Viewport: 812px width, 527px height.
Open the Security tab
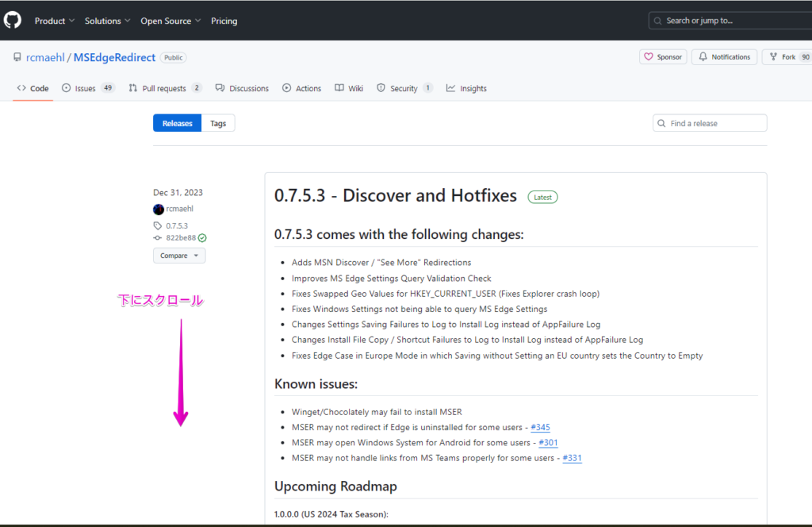(x=404, y=88)
